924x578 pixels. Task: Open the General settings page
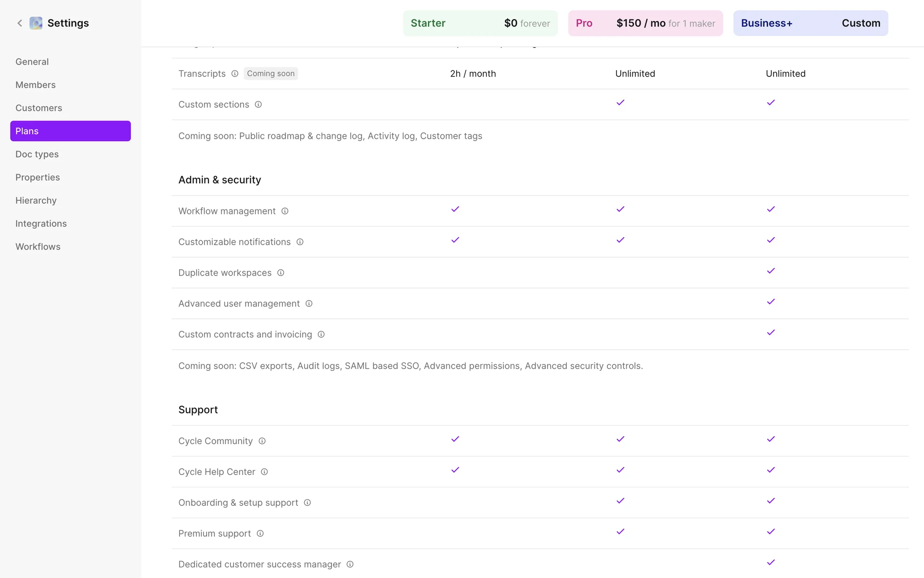click(32, 62)
